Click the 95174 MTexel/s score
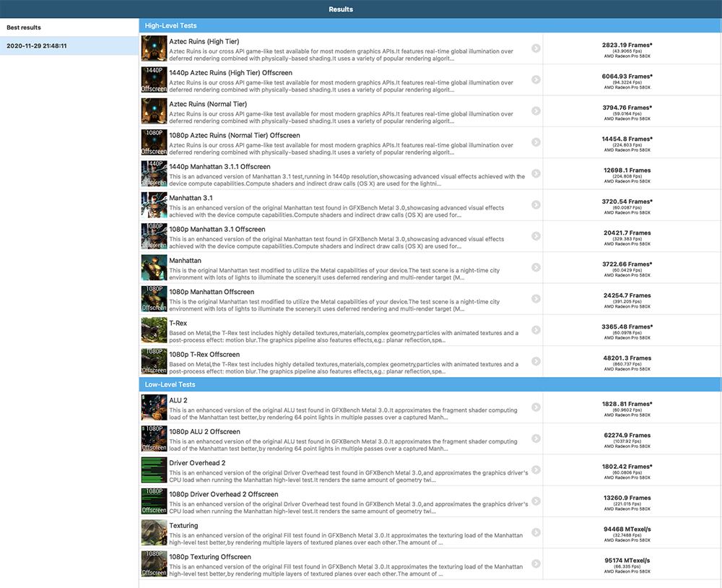 click(627, 561)
